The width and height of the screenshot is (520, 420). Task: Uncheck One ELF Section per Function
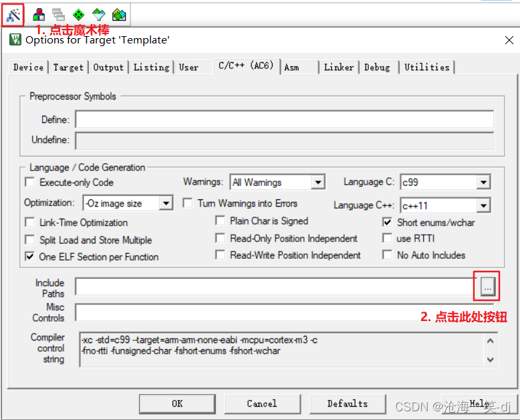30,256
